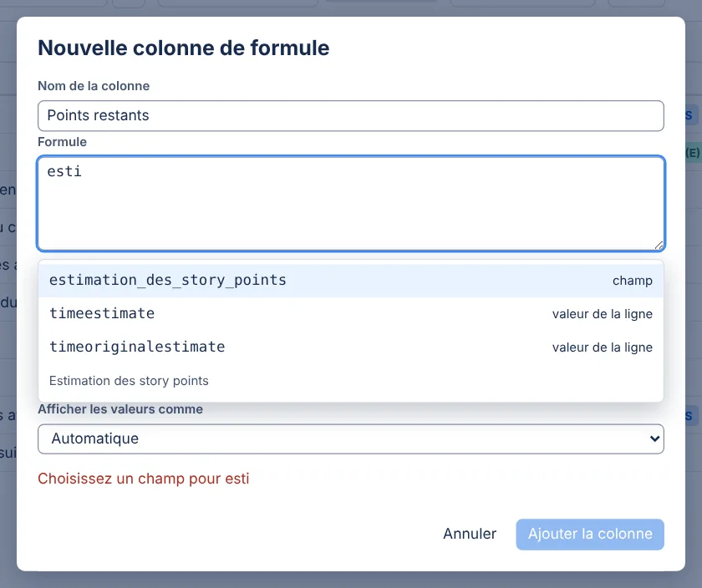Screen dimensions: 702x588
Task: Click the Annuler button
Action: (470, 534)
